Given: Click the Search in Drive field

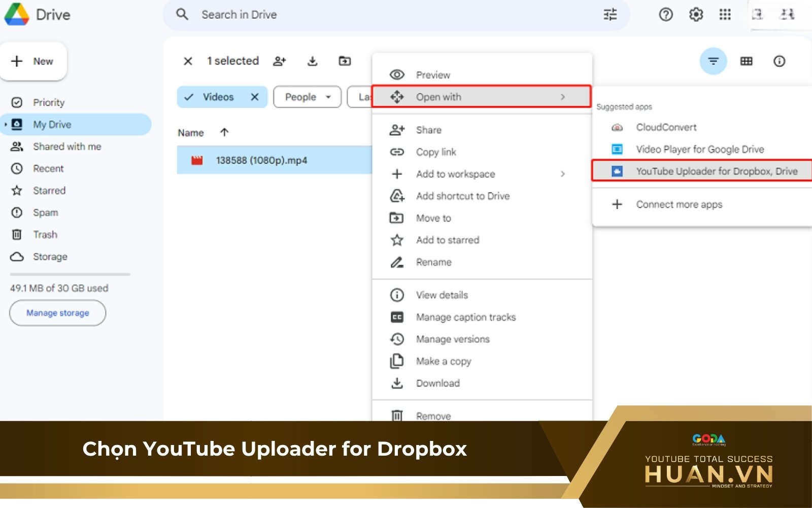Looking at the screenshot, I should click(x=396, y=15).
